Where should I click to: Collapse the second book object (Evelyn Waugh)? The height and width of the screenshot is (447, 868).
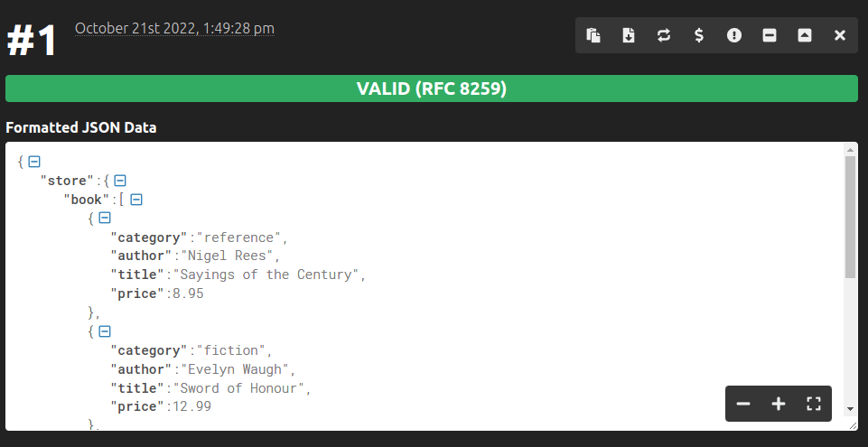tap(105, 331)
